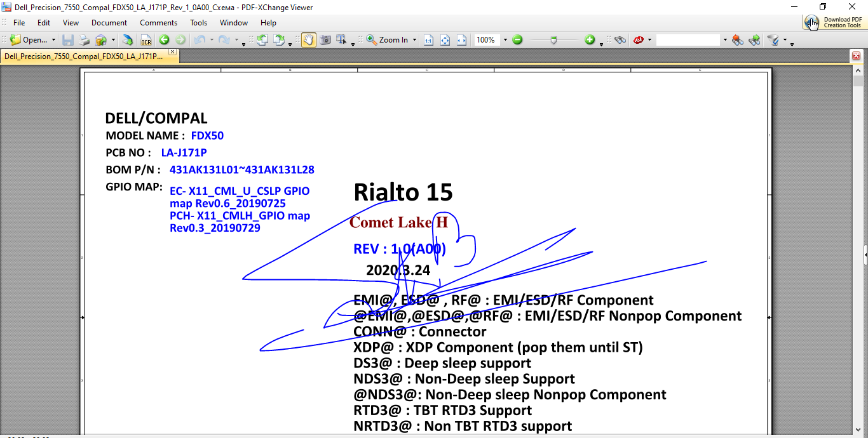Open the Window menu

234,22
